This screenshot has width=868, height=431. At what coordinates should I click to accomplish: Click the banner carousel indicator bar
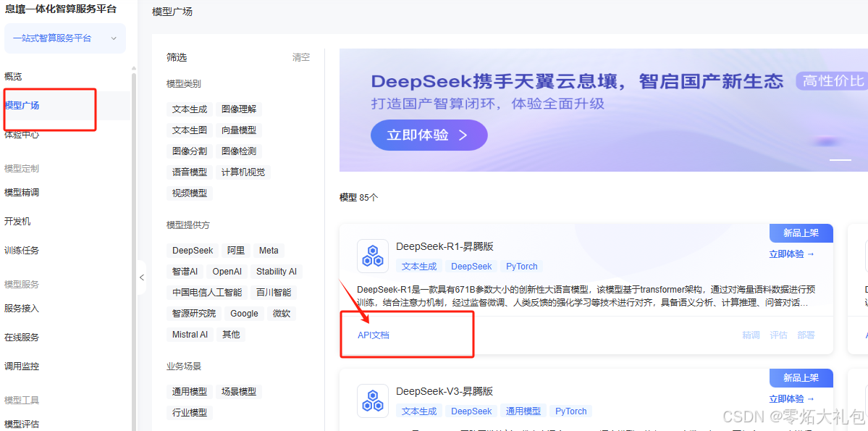(840, 159)
